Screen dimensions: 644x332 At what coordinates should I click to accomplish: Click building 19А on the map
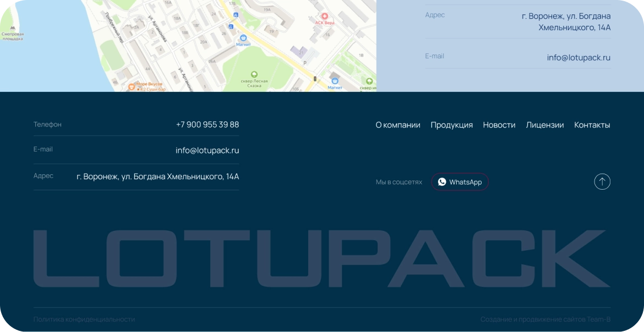(x=267, y=9)
